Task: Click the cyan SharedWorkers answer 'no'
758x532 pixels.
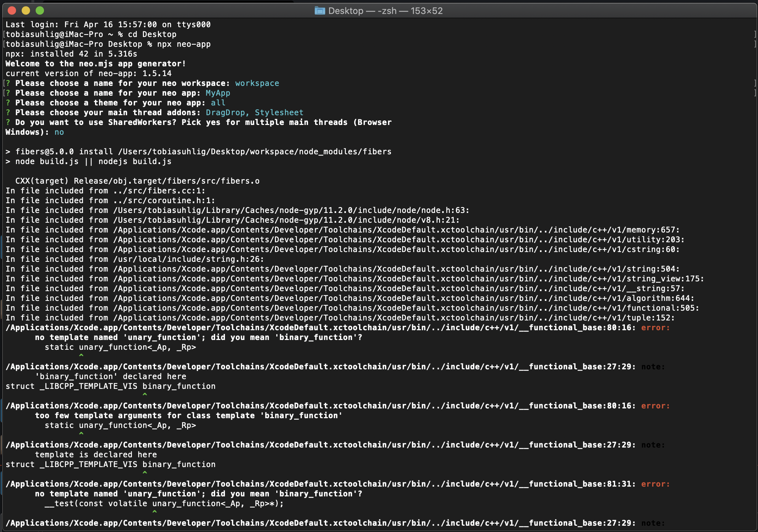Action: tap(59, 132)
